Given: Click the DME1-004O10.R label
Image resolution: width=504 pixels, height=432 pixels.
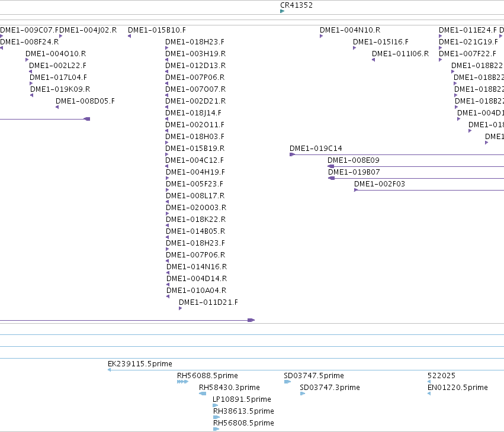Looking at the screenshot, I should (x=56, y=54).
